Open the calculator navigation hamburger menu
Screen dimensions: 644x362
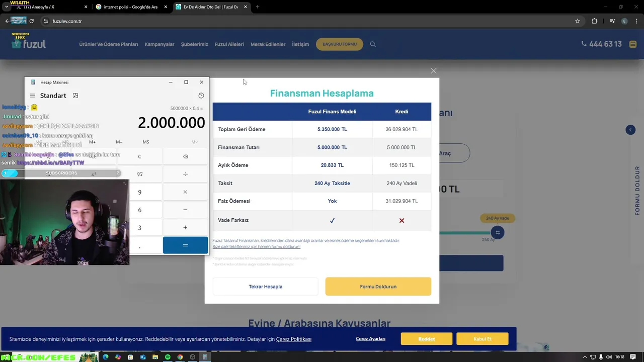point(33,96)
